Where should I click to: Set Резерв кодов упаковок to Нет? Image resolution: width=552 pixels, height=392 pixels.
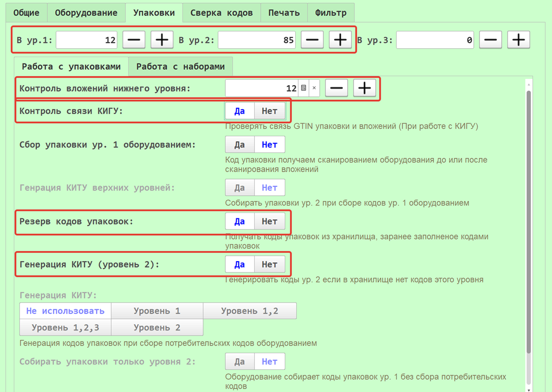(x=270, y=221)
